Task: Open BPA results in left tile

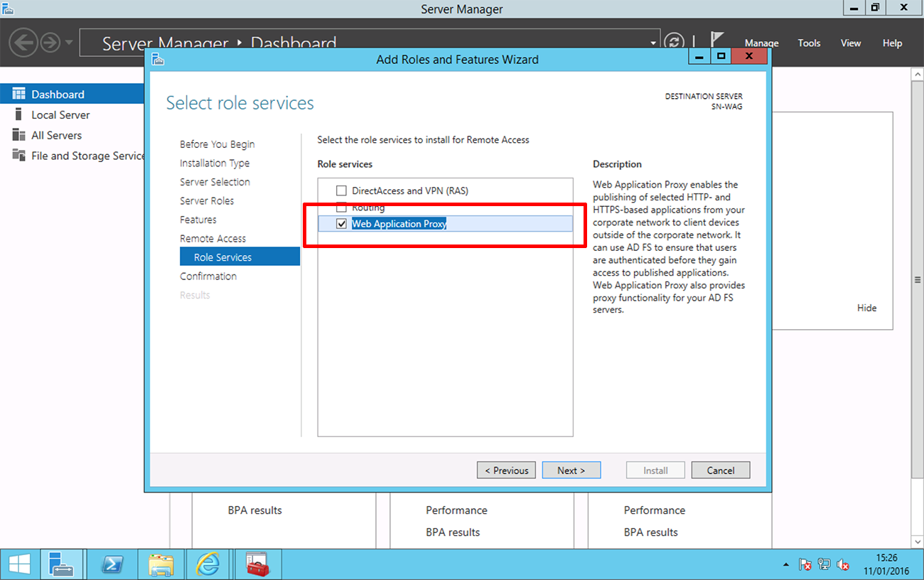Action: (254, 510)
